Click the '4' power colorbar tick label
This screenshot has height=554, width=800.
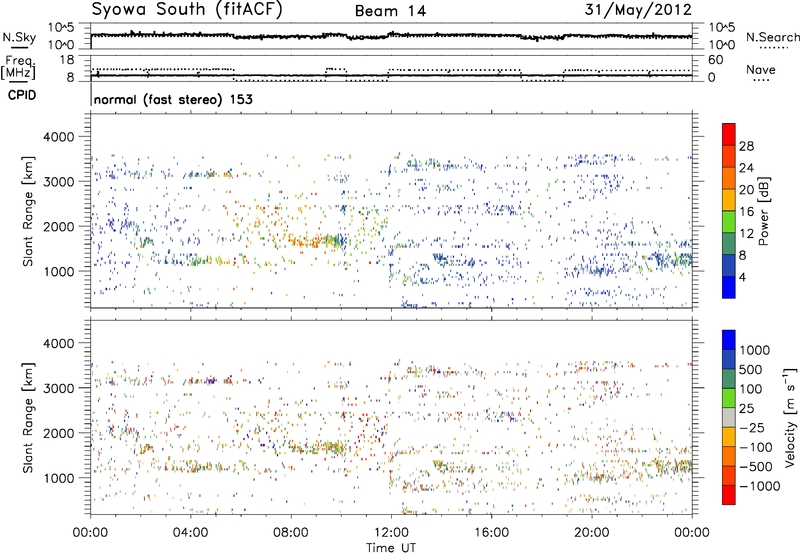(742, 278)
